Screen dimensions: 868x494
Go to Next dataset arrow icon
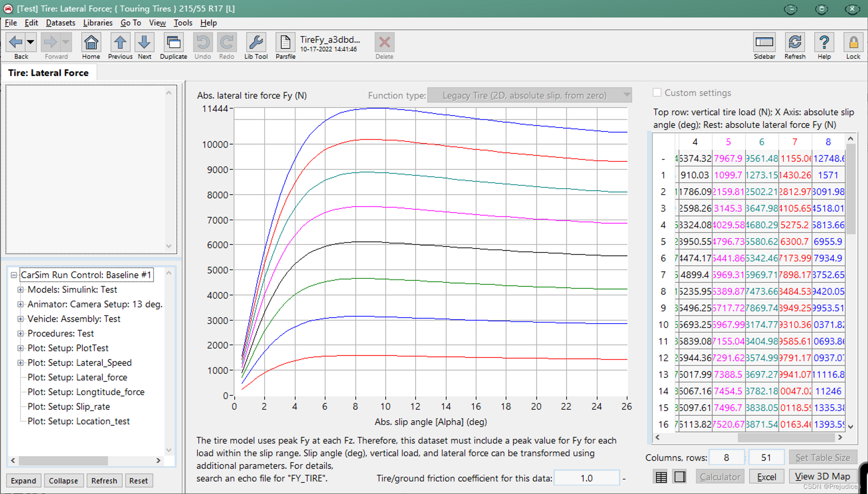coord(144,43)
